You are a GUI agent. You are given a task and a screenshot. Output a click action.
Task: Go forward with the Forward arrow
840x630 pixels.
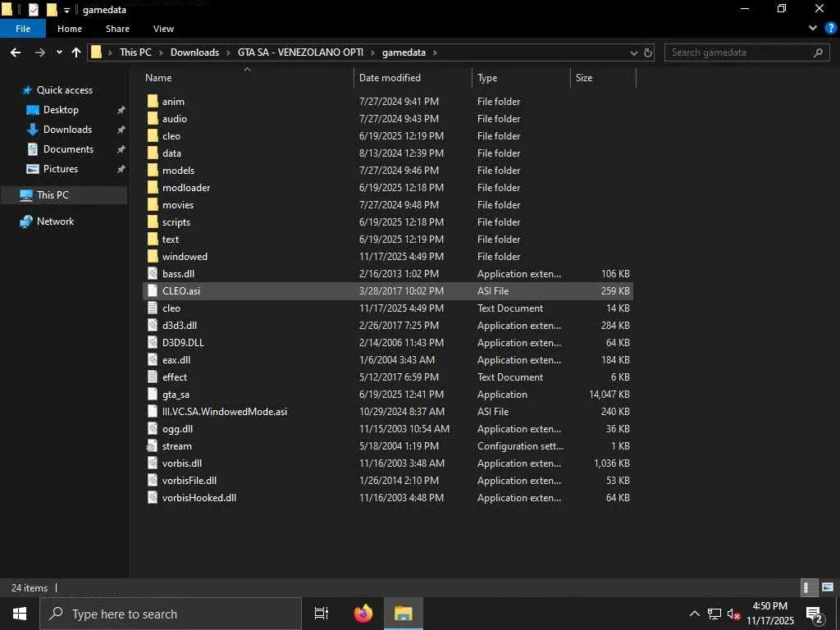[39, 52]
